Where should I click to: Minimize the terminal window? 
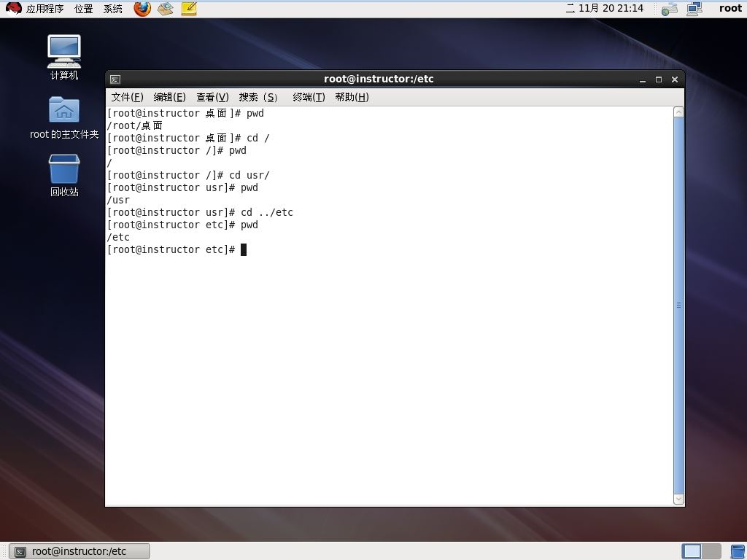point(643,79)
